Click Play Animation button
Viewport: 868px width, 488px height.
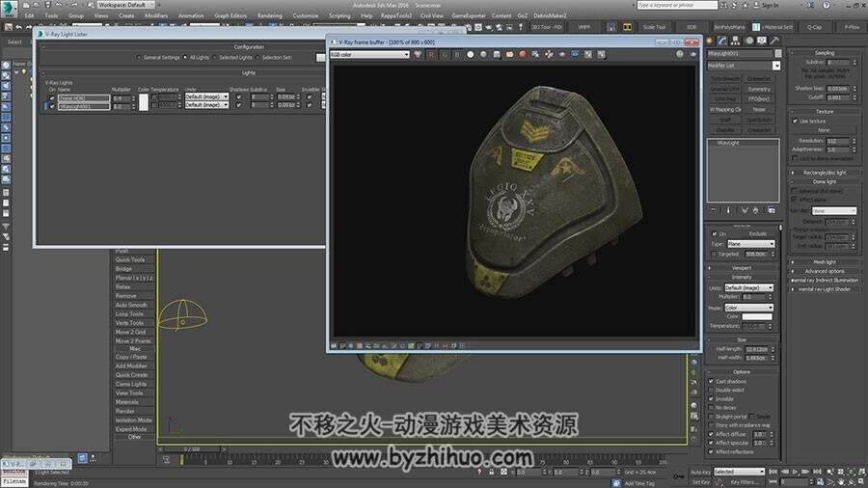click(795, 472)
